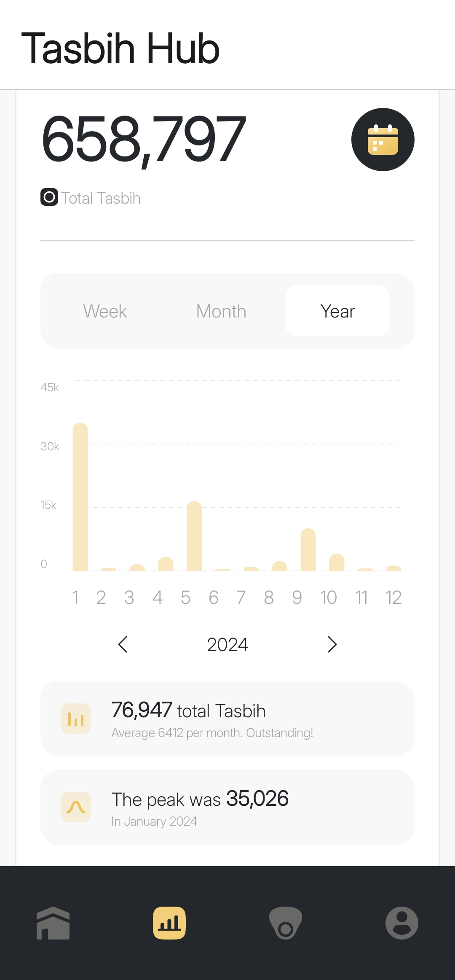455x980 pixels.
Task: Select the Year view tab
Action: (x=337, y=311)
